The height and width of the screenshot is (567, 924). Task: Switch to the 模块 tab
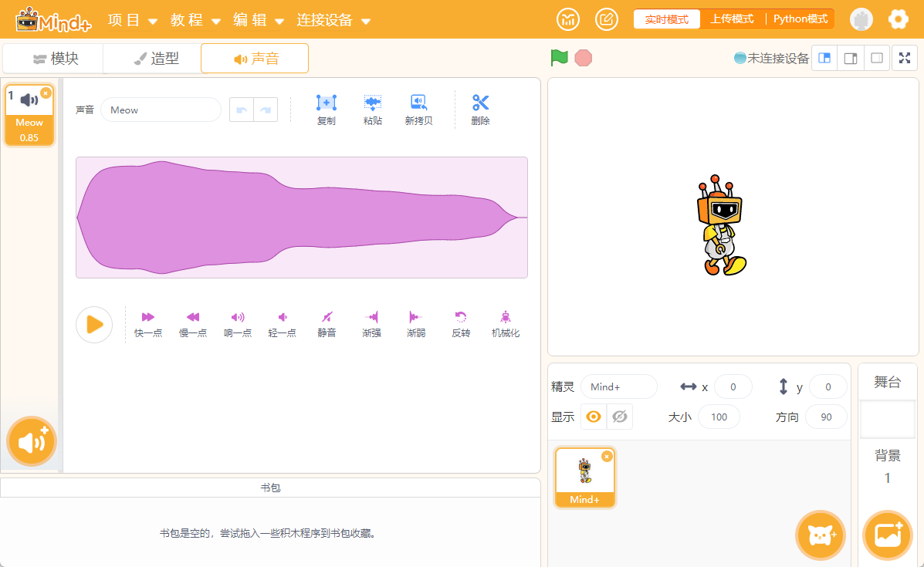[x=54, y=59]
